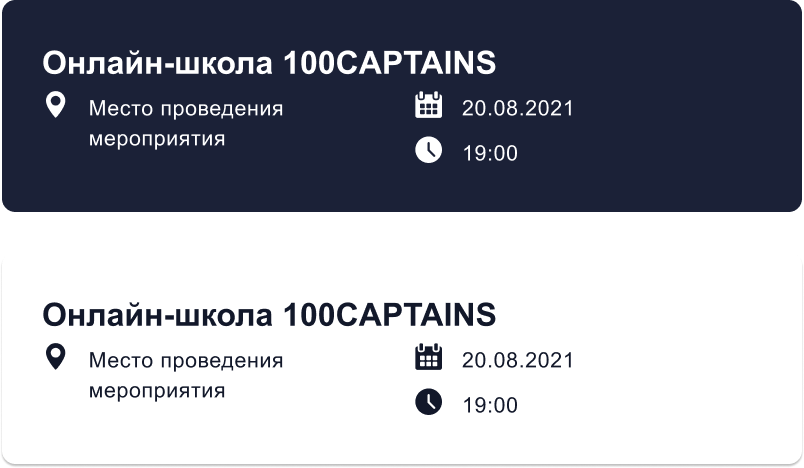Click time 19:00 in the dark card
804x468 pixels.
pos(490,153)
